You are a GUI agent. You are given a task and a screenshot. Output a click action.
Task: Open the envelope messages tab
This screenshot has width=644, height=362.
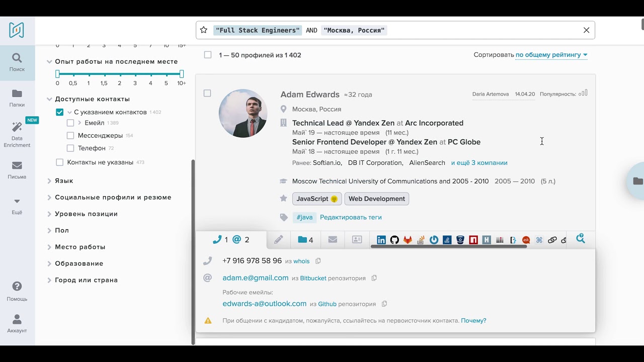click(333, 240)
